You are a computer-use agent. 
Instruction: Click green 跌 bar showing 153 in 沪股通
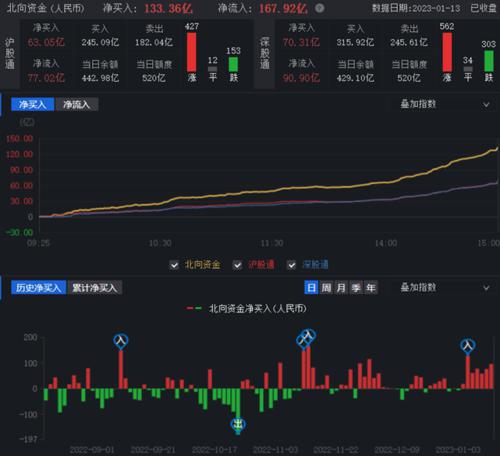[x=233, y=64]
